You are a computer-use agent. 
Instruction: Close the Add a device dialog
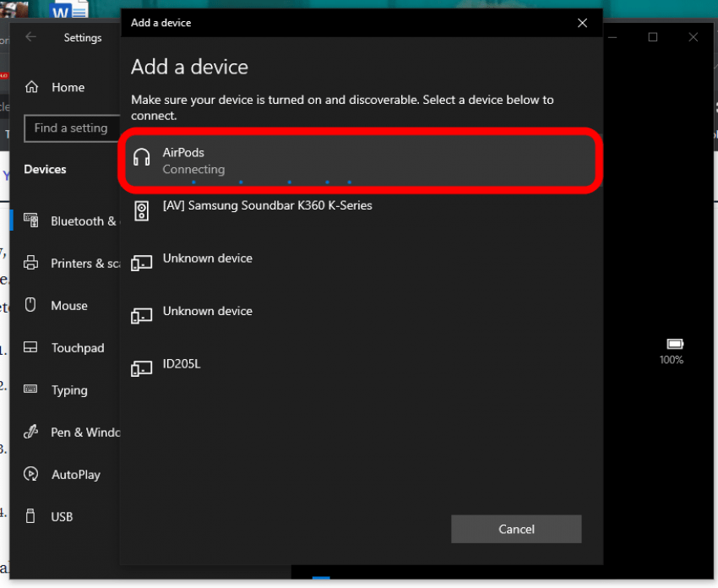582,23
